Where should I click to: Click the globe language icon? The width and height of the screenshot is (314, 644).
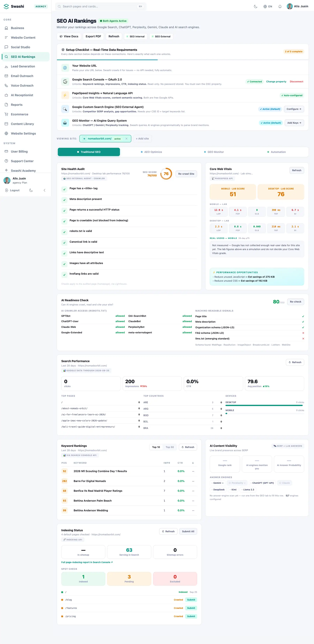(x=265, y=6)
